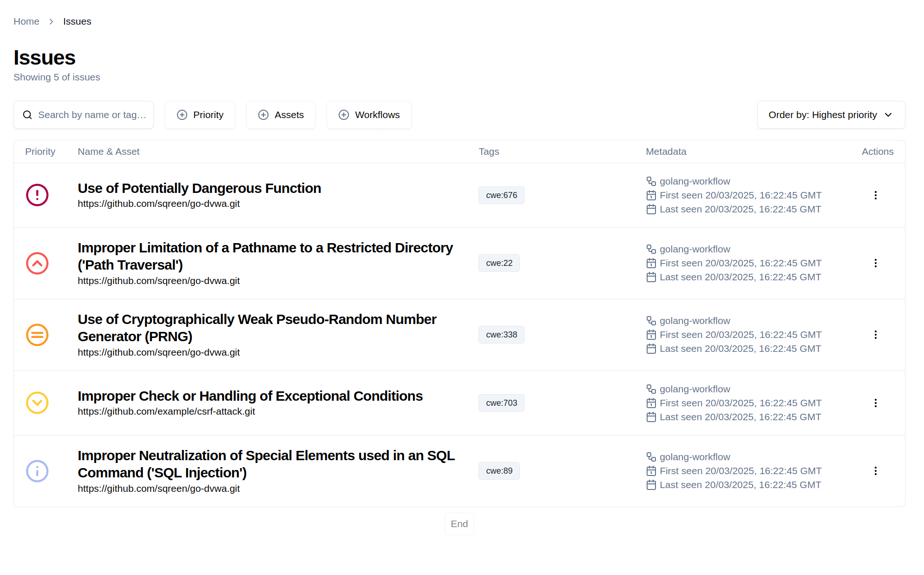Click the Name & Asset column header
This screenshot has height=575, width=924.
(108, 152)
